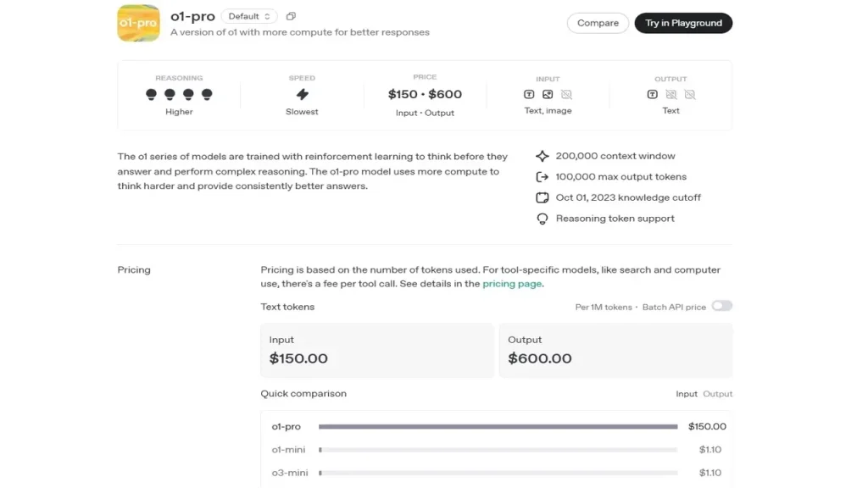Click the o1-pro comparison price bar
868x488 pixels.
coord(498,427)
